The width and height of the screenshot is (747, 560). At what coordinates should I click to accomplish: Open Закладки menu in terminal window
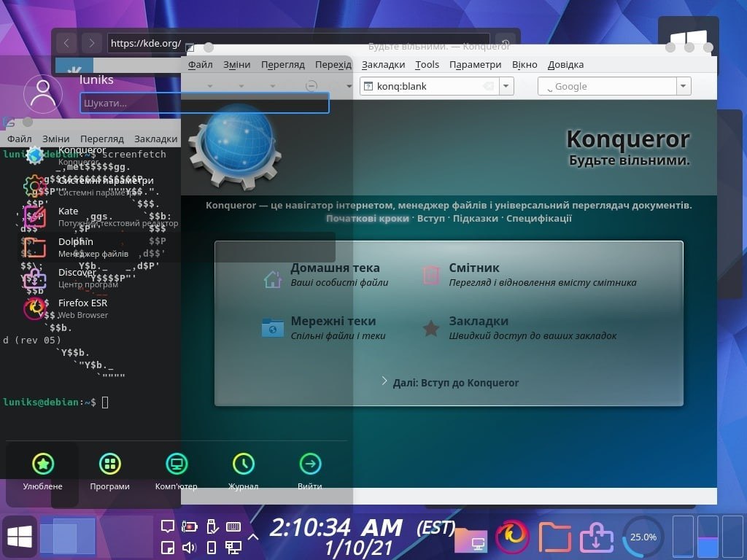(x=156, y=139)
